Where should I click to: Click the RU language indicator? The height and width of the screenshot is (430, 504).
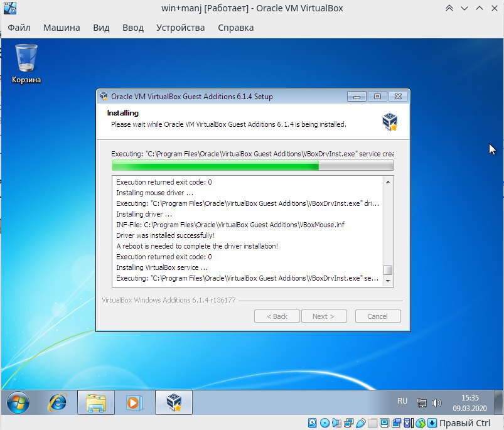pyautogui.click(x=402, y=400)
